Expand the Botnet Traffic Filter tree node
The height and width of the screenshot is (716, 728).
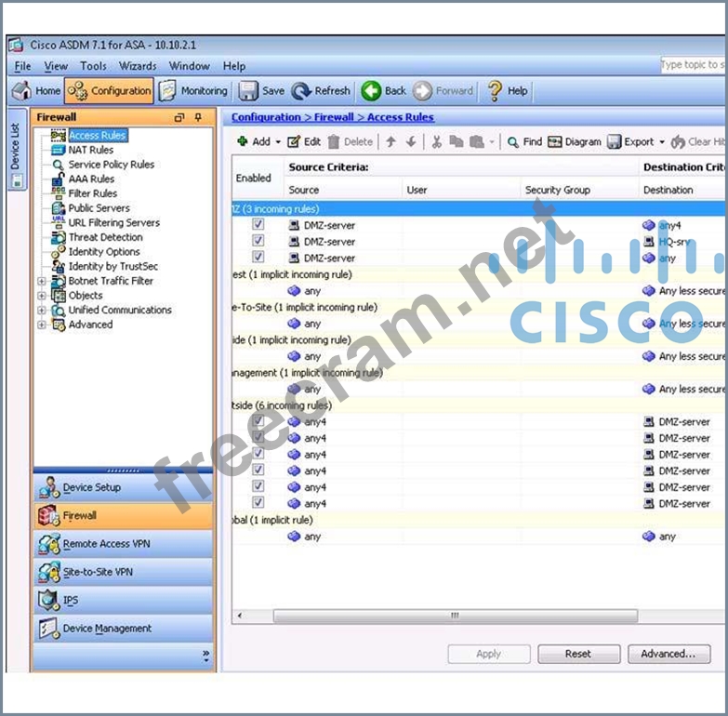[x=42, y=281]
